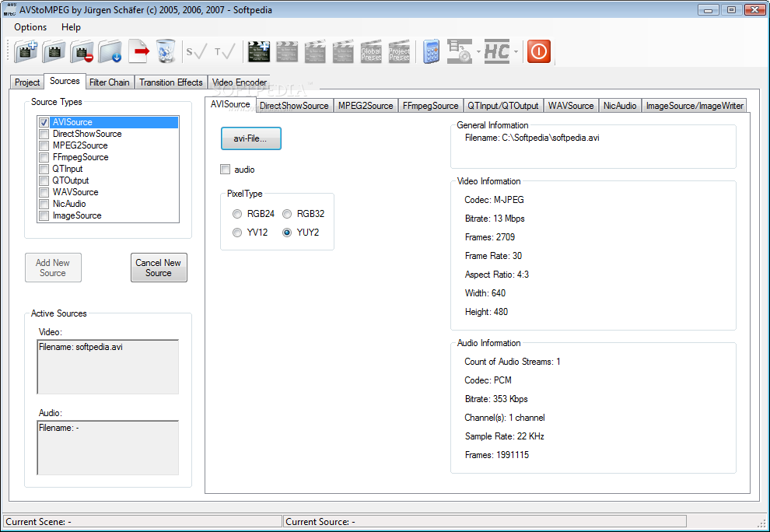Click the Bitrate: 353 Kbps text
Image resolution: width=770 pixels, height=532 pixels.
click(x=496, y=399)
